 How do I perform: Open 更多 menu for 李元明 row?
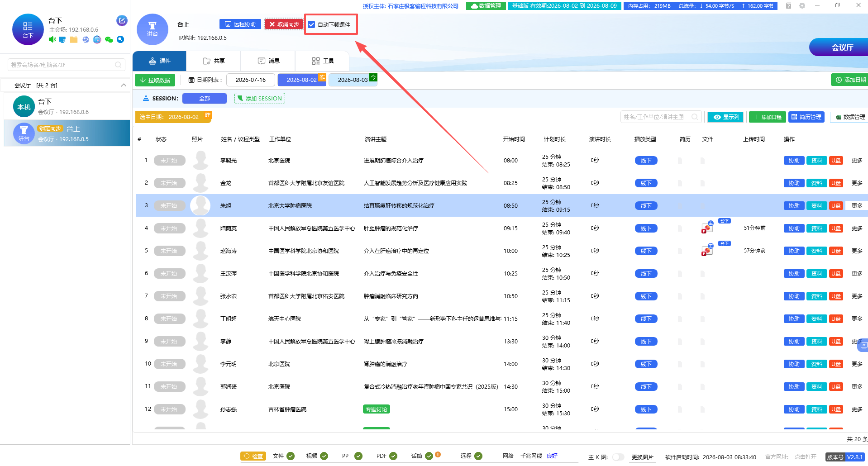(857, 364)
